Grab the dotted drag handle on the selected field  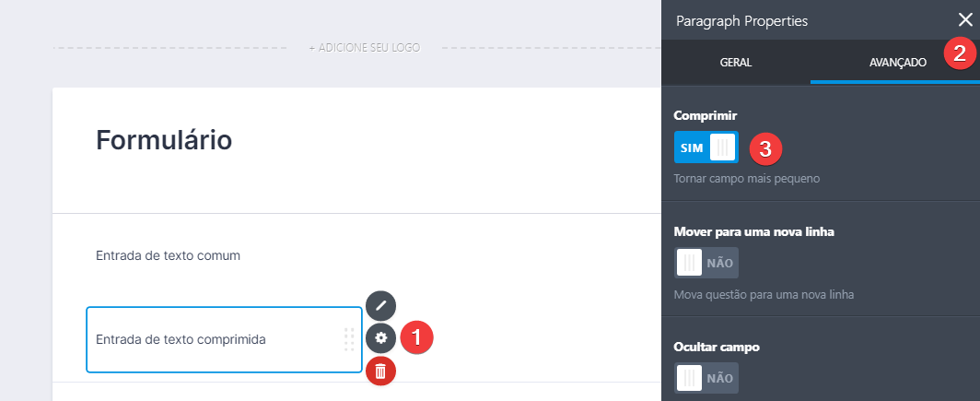pyautogui.click(x=349, y=339)
